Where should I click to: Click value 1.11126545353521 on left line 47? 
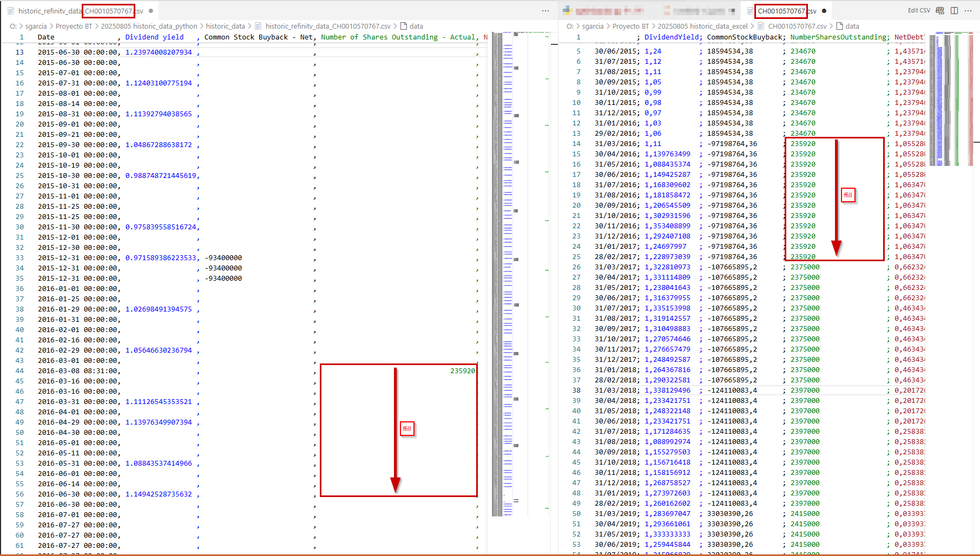(159, 402)
